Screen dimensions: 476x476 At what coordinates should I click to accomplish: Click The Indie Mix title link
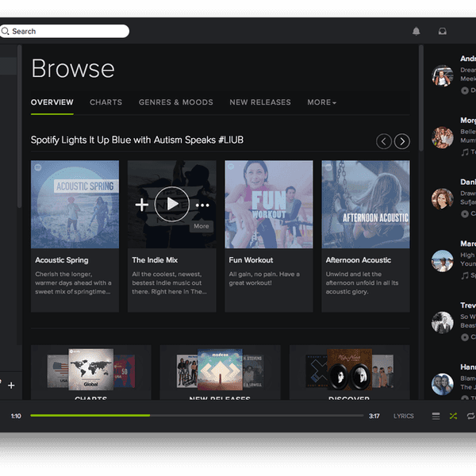155,260
